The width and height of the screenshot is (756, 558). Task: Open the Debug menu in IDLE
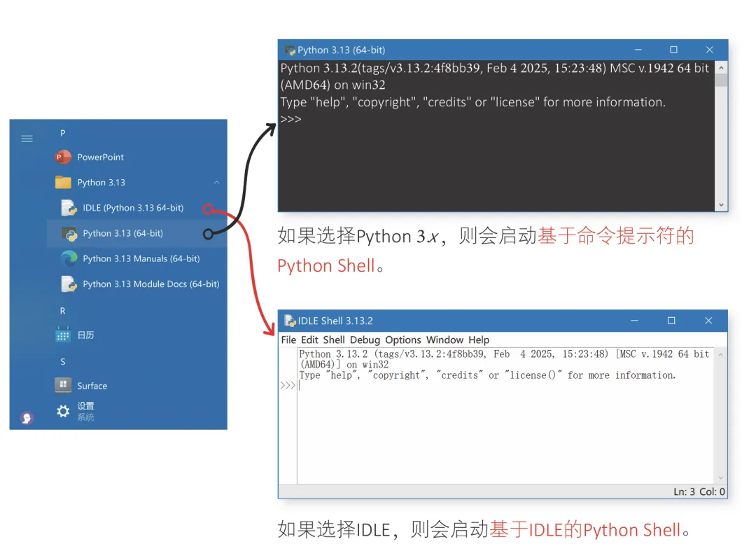click(365, 340)
